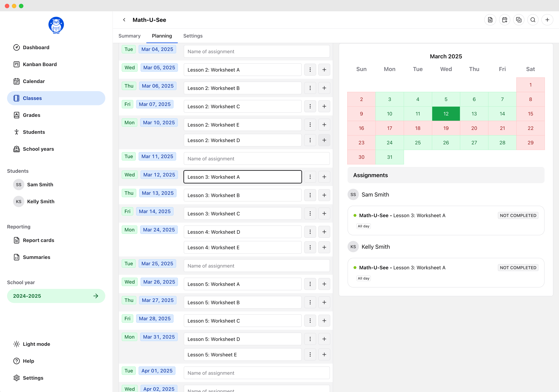This screenshot has width=559, height=392.
Task: Click the document icon in the top toolbar
Action: coord(490,20)
